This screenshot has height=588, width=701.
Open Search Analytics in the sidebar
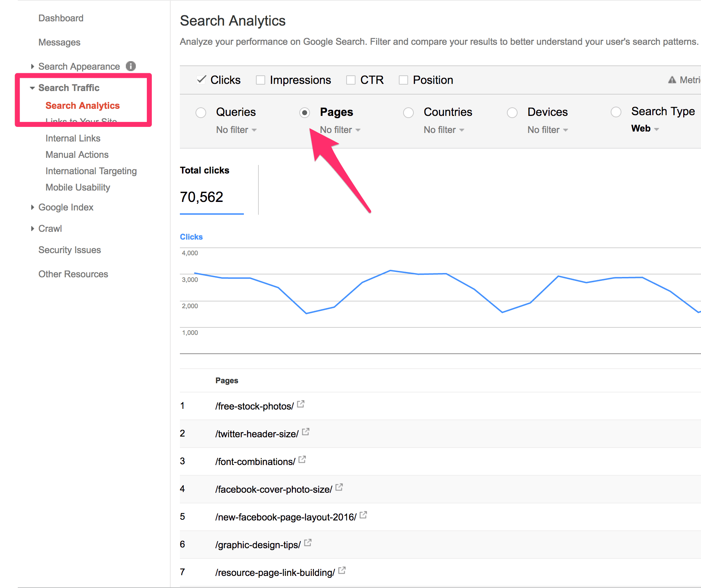pyautogui.click(x=82, y=106)
